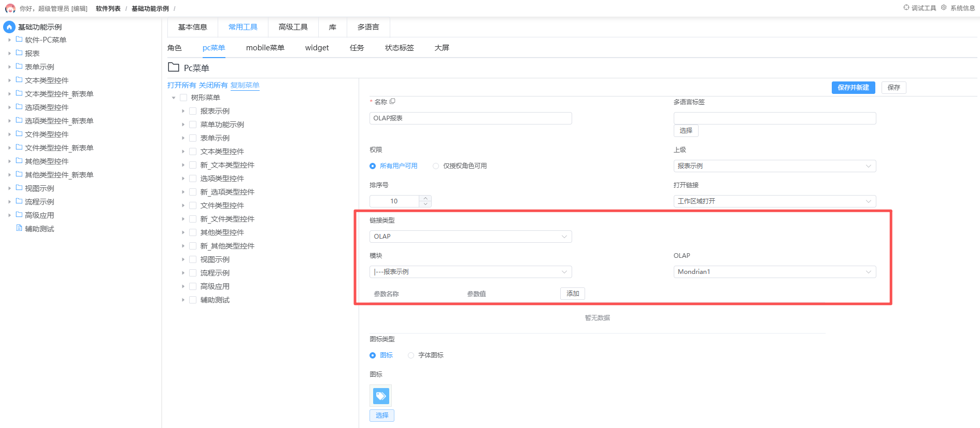Screen dimensions: 980x428
Task: Click the 添加 parameter button
Action: 573,294
